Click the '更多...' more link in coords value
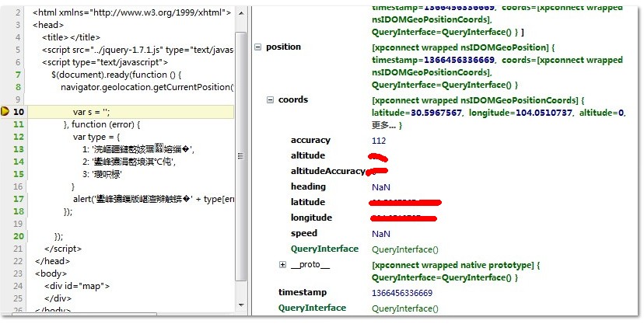The width and height of the screenshot is (644, 324). point(384,125)
